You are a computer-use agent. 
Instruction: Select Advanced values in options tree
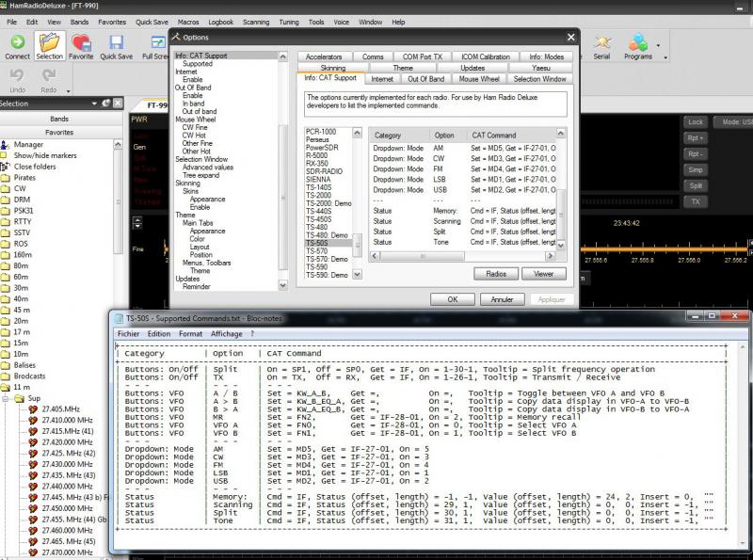click(x=207, y=168)
